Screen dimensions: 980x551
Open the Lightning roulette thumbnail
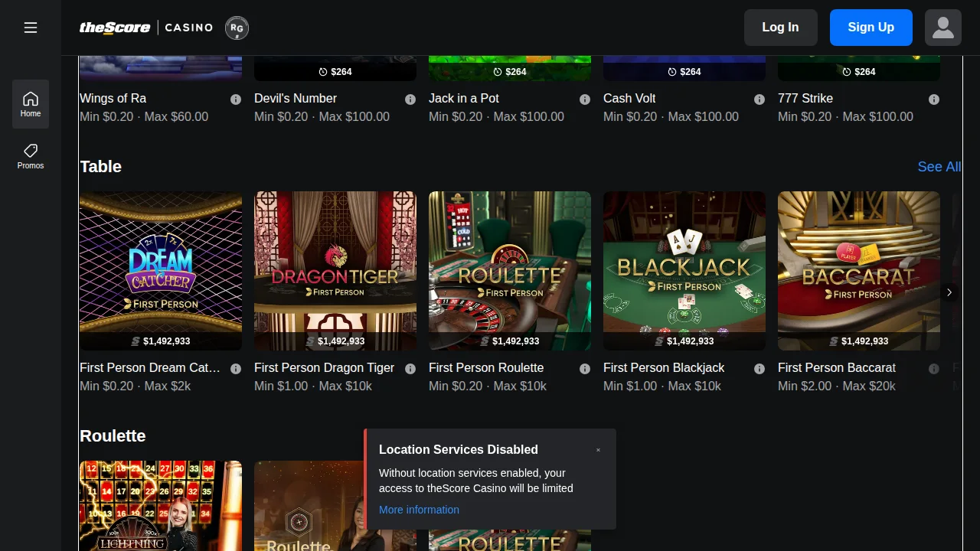pyautogui.click(x=161, y=506)
